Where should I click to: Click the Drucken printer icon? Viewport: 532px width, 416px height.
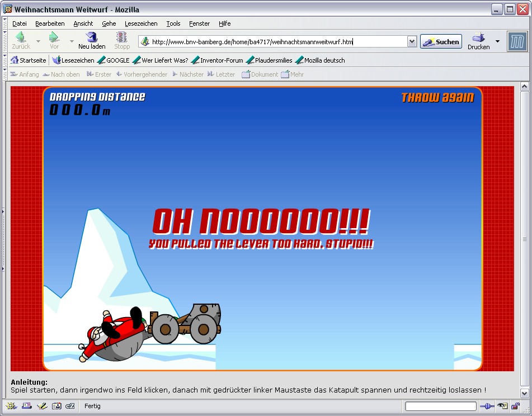tap(478, 37)
